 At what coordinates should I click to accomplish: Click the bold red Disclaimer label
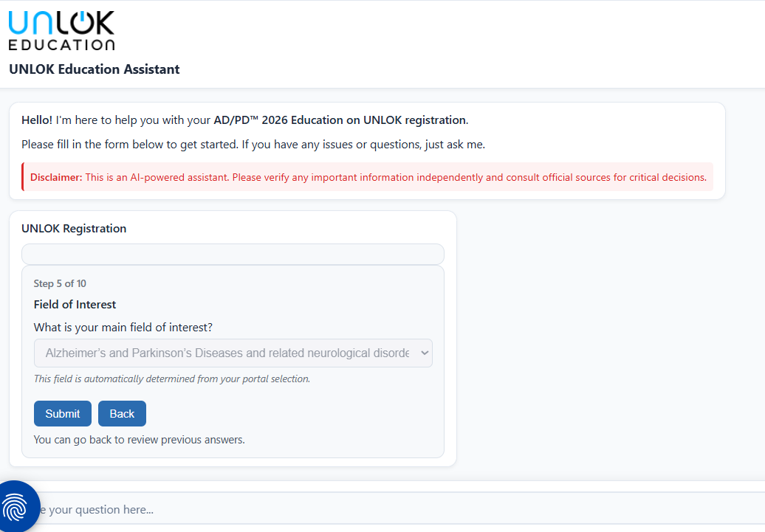click(x=56, y=178)
